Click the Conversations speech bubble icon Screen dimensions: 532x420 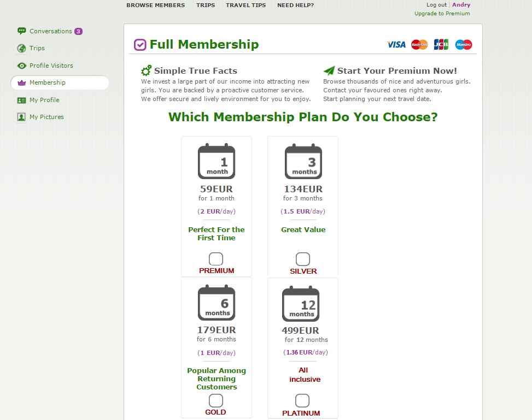[x=22, y=31]
